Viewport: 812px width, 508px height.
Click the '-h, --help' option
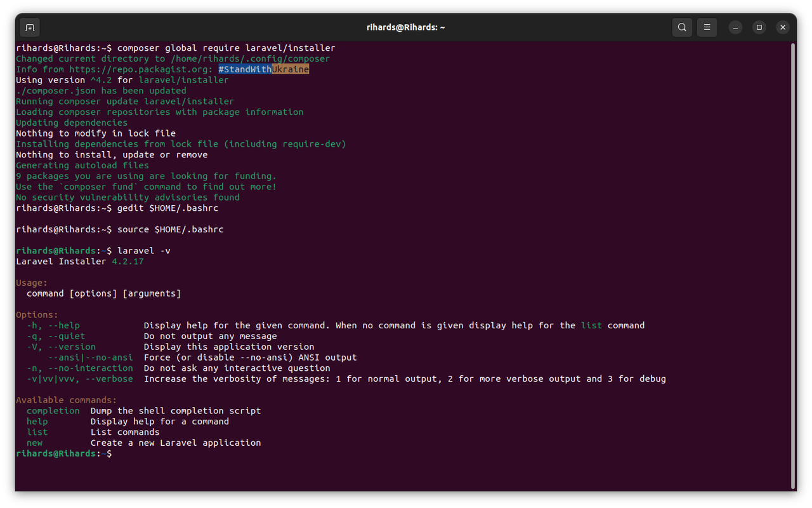pos(53,326)
